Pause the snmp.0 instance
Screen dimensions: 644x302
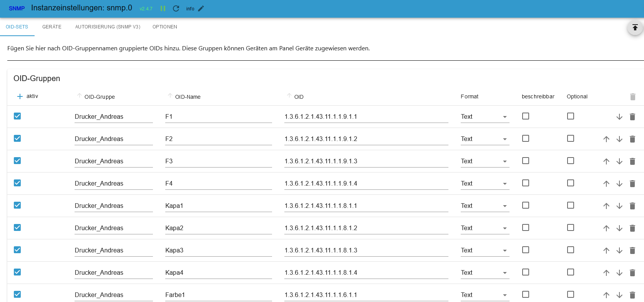coord(163,8)
